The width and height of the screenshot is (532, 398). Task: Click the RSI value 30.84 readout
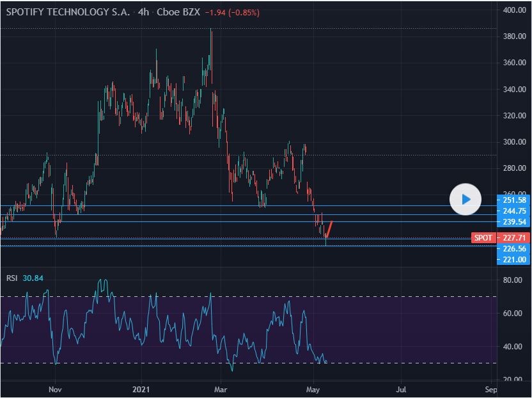[x=33, y=278]
